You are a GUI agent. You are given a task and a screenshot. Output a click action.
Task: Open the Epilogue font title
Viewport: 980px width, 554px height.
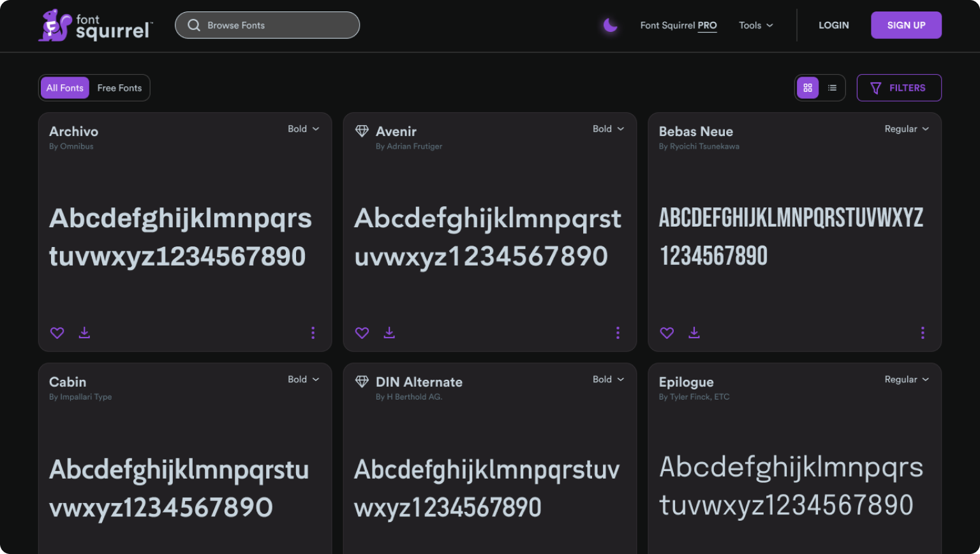687,383
